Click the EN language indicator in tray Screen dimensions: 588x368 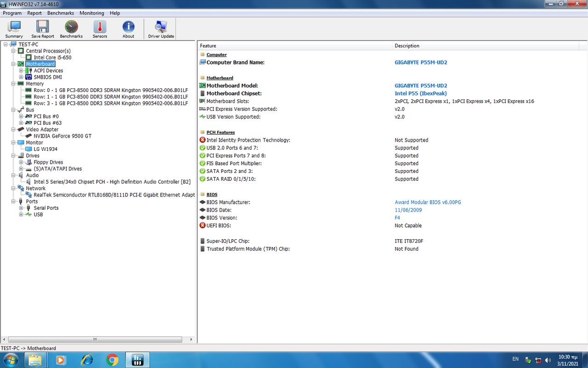coord(515,358)
